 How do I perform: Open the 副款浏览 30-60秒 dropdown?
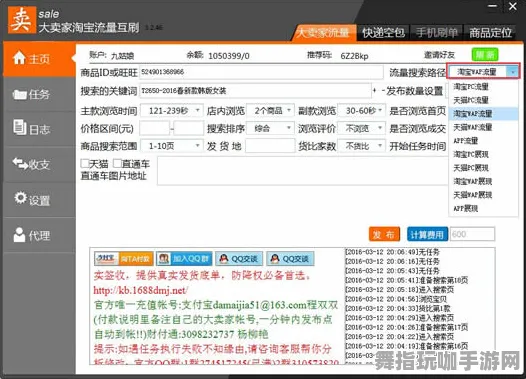pyautogui.click(x=361, y=110)
